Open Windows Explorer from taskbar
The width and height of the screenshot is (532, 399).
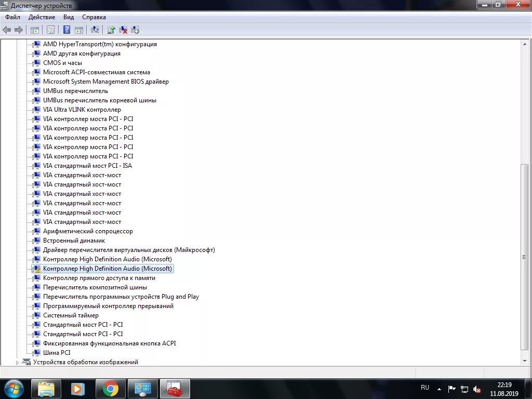(46, 389)
